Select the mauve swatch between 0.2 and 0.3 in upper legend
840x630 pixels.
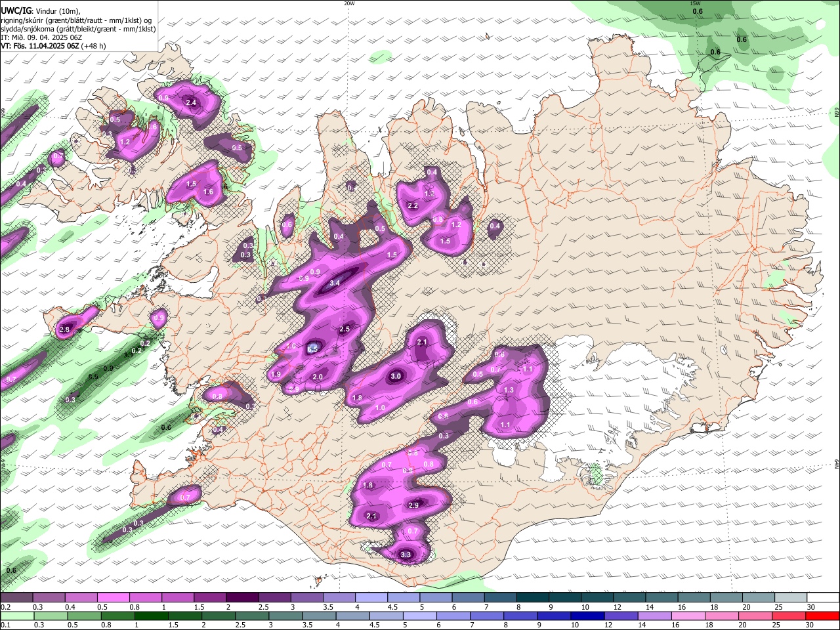click(16, 597)
